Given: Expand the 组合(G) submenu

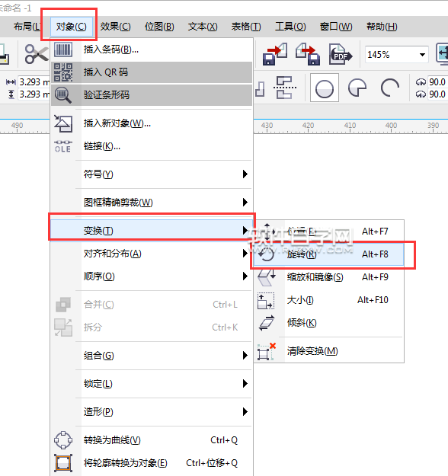Looking at the screenshot, I should [152, 356].
